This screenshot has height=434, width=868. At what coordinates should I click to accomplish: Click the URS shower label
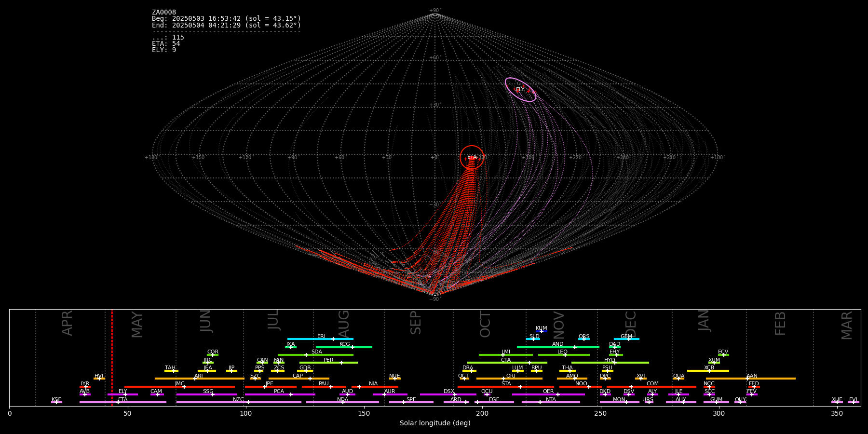click(x=648, y=400)
